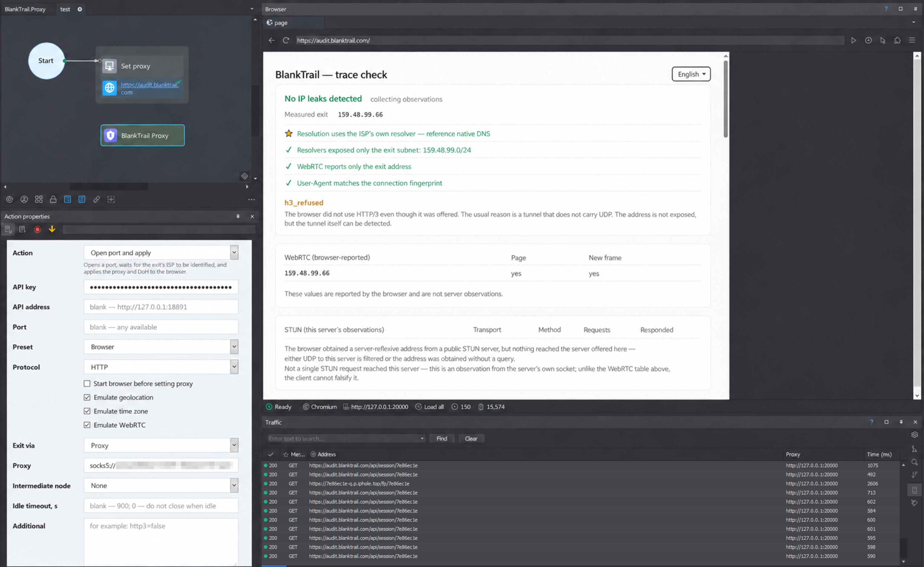Open the Protocol HTTP dropdown
This screenshot has height=567, width=924.
pyautogui.click(x=161, y=367)
